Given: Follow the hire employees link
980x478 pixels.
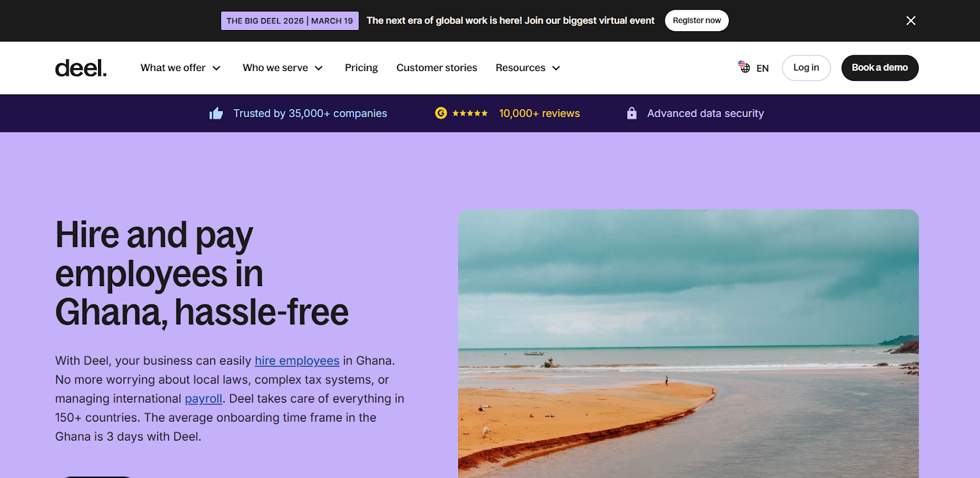Looking at the screenshot, I should [x=297, y=360].
